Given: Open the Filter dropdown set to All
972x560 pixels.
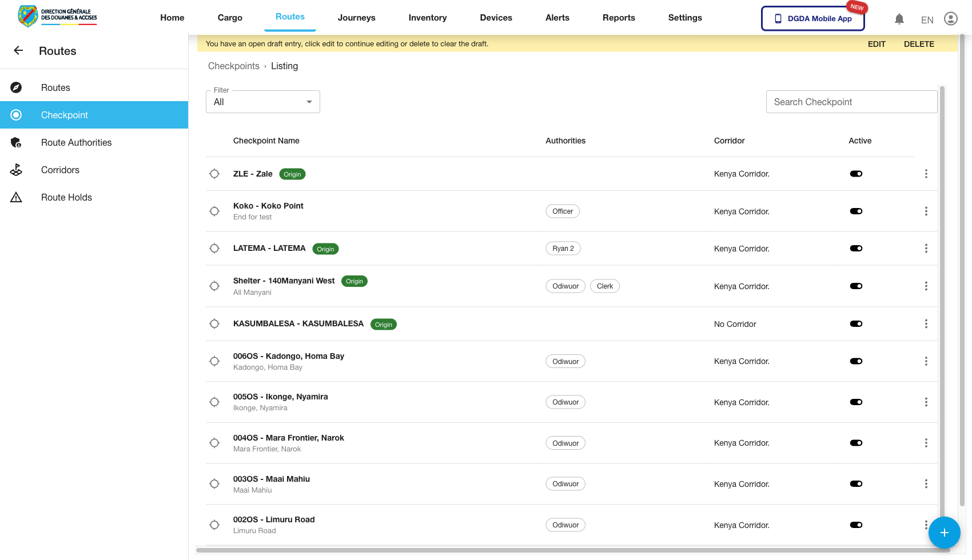Looking at the screenshot, I should (262, 102).
